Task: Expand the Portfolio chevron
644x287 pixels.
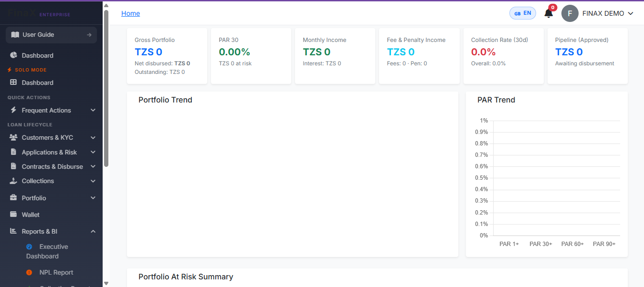Action: pyautogui.click(x=93, y=198)
